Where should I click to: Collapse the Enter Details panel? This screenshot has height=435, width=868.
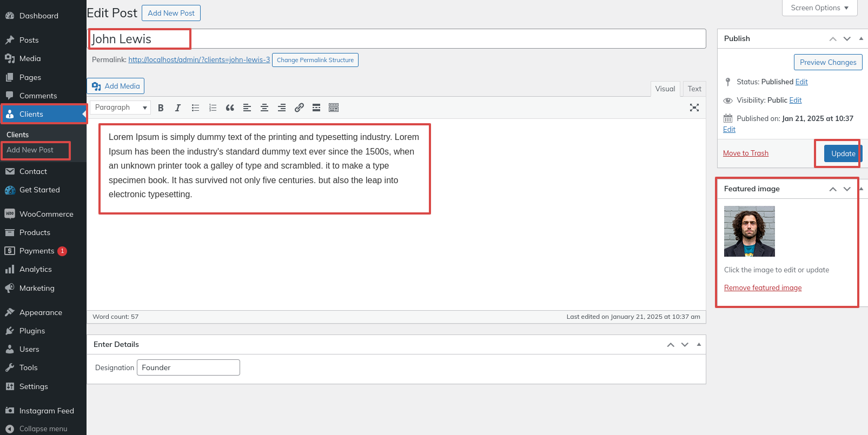point(699,345)
